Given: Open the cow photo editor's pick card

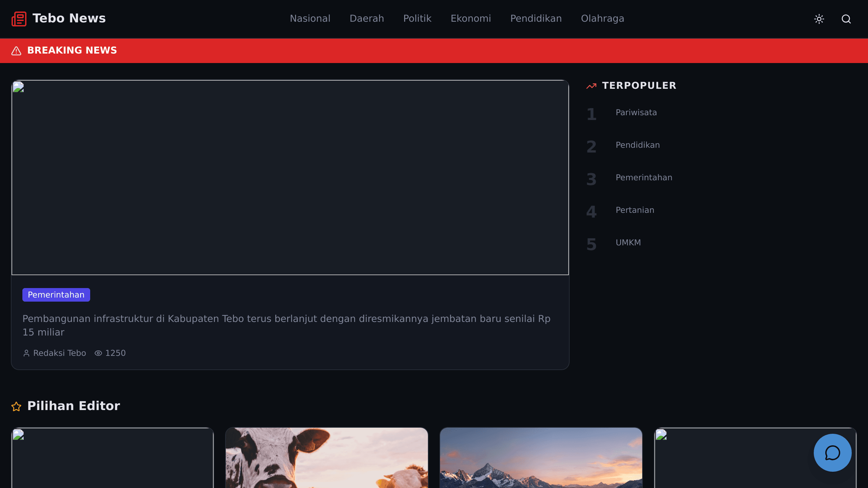Looking at the screenshot, I should click(x=327, y=458).
